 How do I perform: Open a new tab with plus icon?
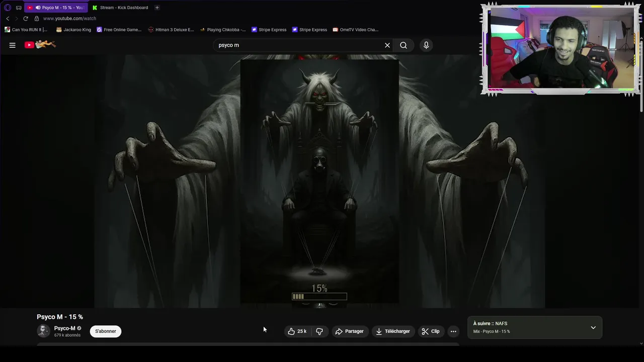click(157, 8)
